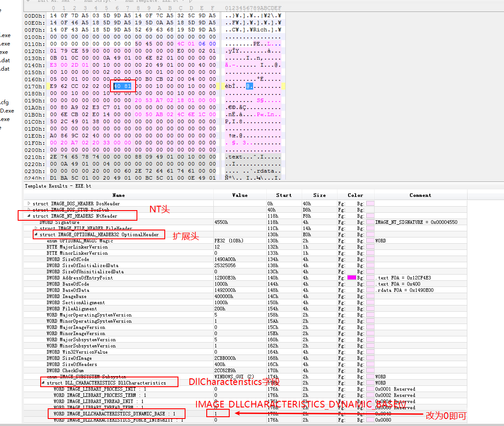The image size is (504, 426).
Task: Click the comment .text FOA = 0x12CF4E3
Action: pos(403,278)
